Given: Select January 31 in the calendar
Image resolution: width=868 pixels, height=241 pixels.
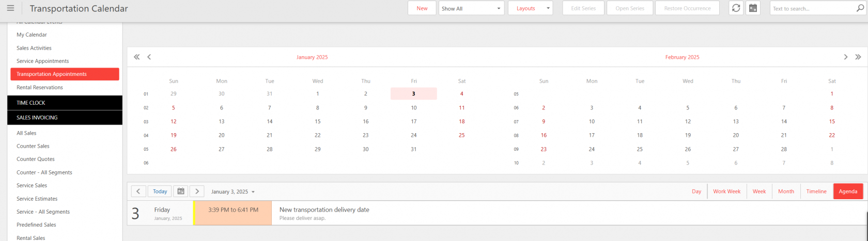Looking at the screenshot, I should click(x=413, y=149).
